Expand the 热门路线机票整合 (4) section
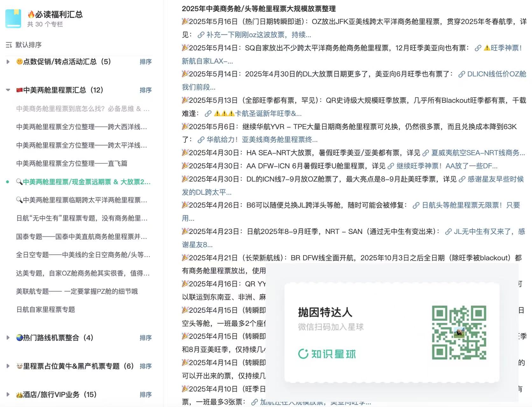The image size is (532, 407). [8, 338]
